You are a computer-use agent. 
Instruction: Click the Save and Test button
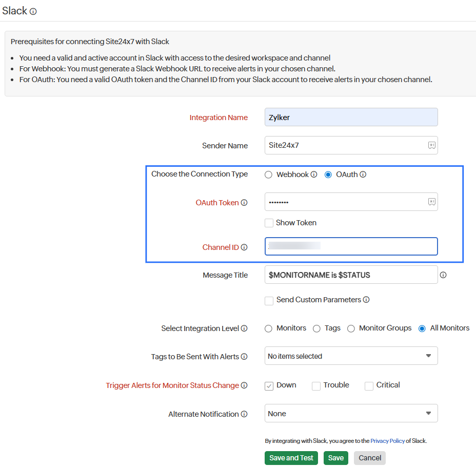click(291, 457)
